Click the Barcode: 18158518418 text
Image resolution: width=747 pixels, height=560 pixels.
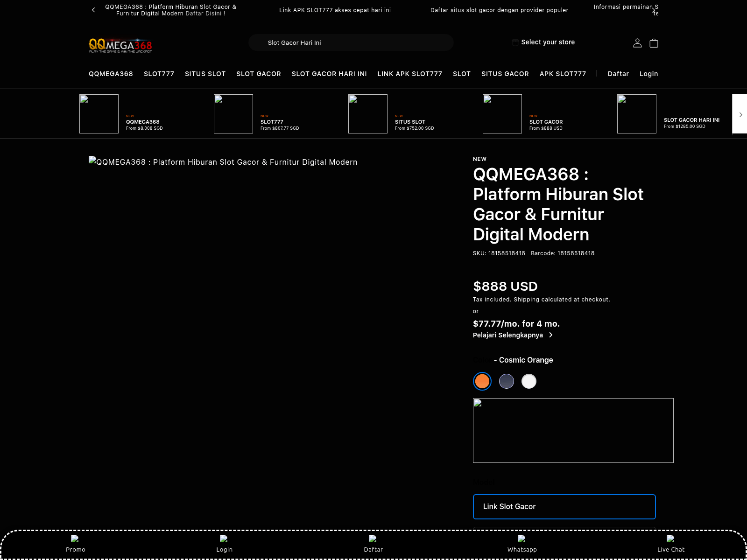click(x=563, y=253)
